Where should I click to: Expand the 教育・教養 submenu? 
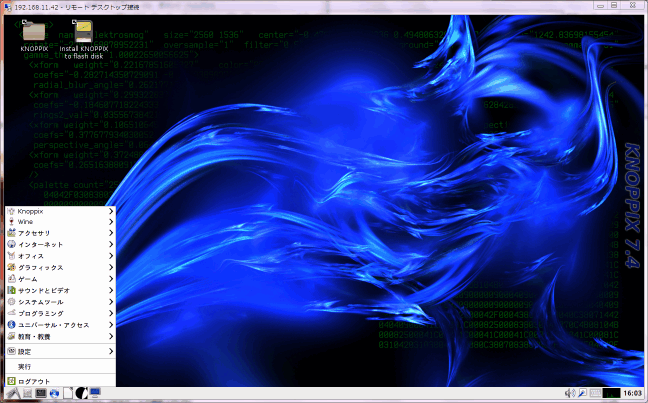tap(60, 337)
